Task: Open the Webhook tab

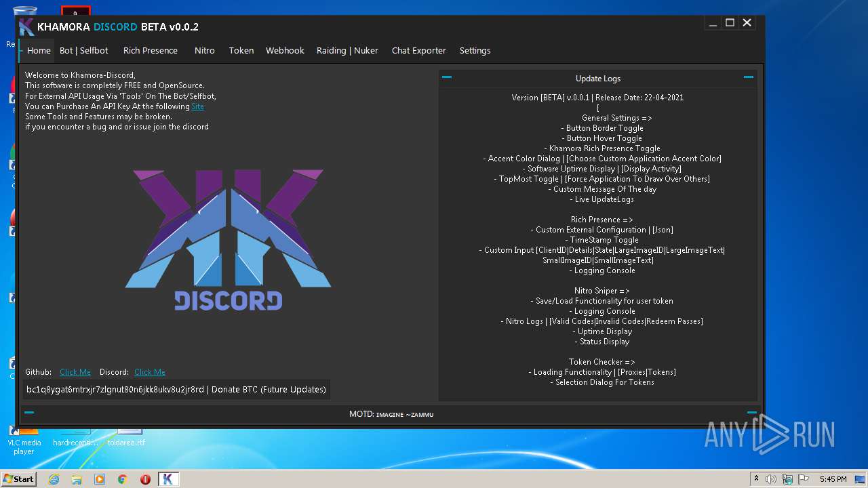Action: point(285,51)
